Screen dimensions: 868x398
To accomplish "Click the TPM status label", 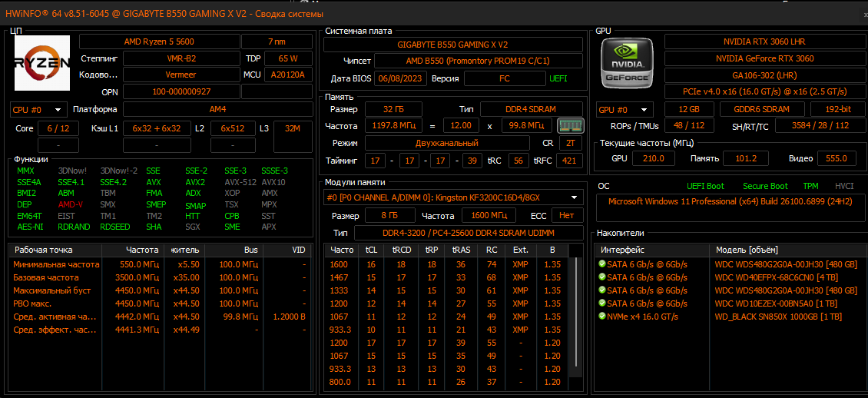I will pos(811,186).
